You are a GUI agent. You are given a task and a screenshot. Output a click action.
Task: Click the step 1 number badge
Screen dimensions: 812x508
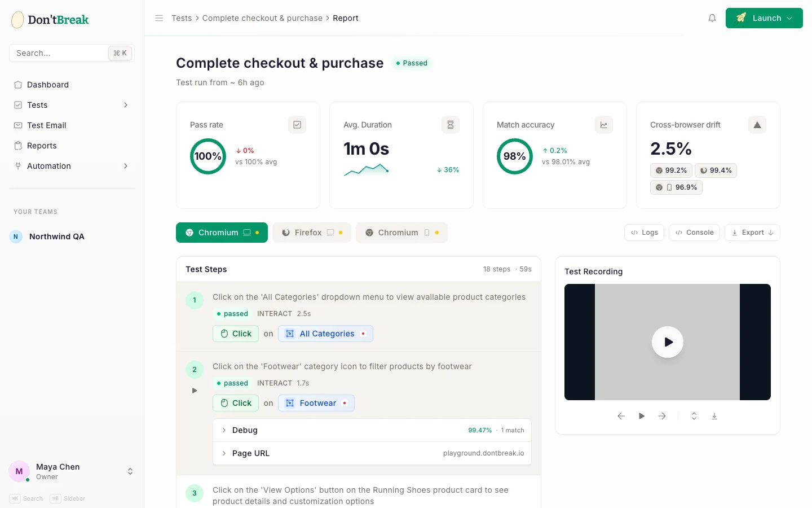[x=195, y=300]
